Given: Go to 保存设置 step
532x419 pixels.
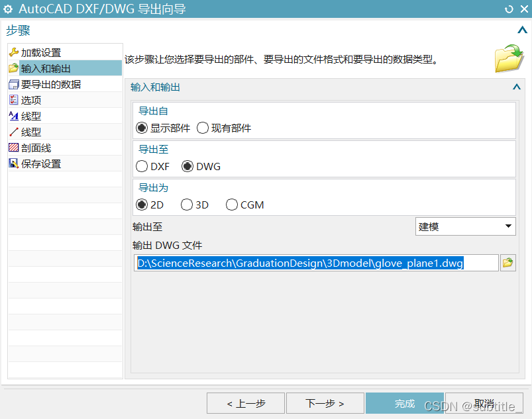Looking at the screenshot, I should click(65, 163).
